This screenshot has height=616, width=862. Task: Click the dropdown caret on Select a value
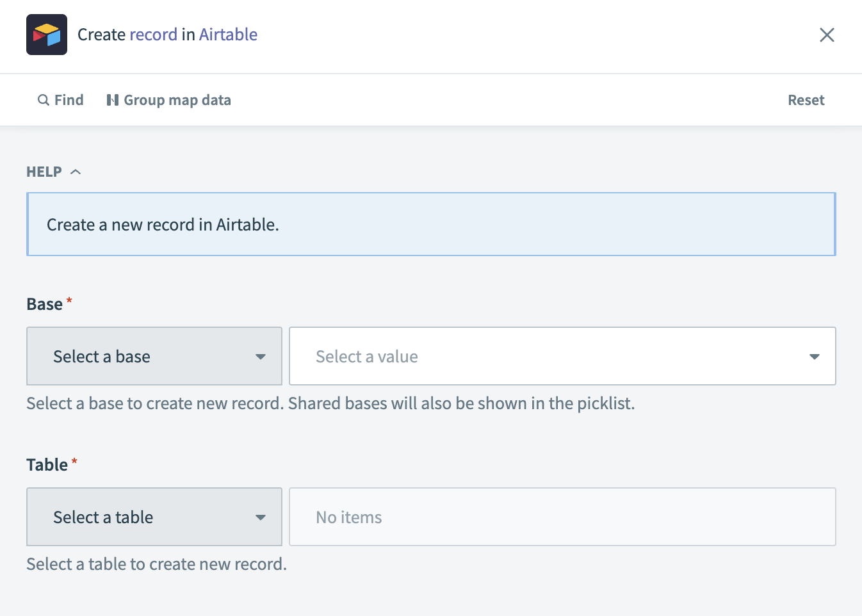click(x=814, y=356)
